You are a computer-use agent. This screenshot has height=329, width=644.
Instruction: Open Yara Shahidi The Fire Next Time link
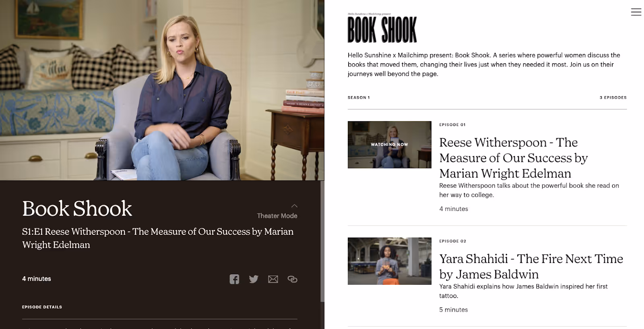(x=531, y=266)
